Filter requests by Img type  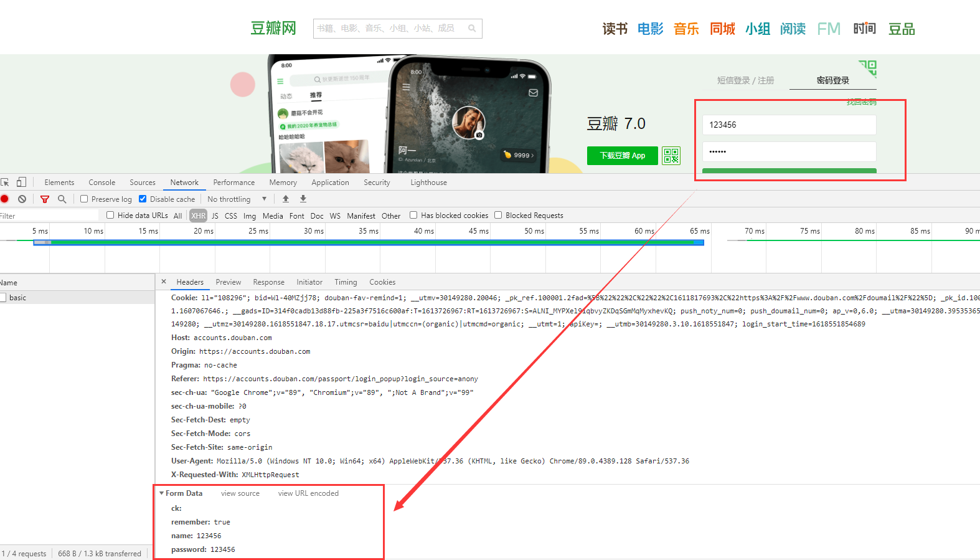(x=250, y=216)
